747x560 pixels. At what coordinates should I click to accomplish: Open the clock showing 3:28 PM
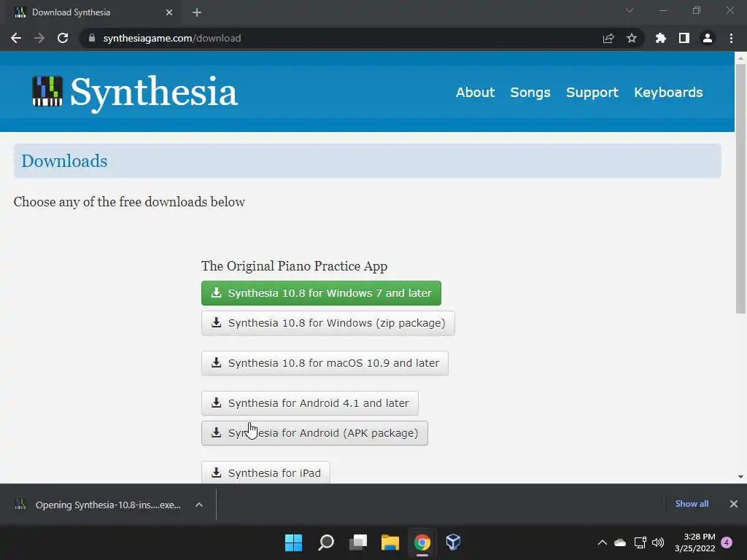click(695, 542)
